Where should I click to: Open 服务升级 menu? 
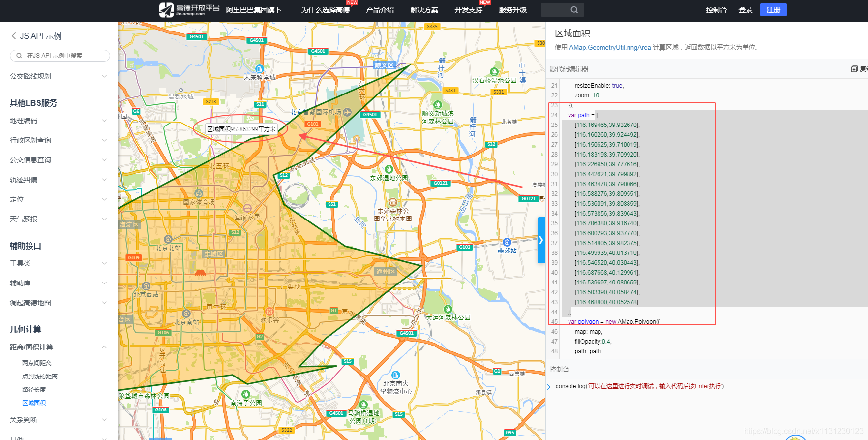513,10
